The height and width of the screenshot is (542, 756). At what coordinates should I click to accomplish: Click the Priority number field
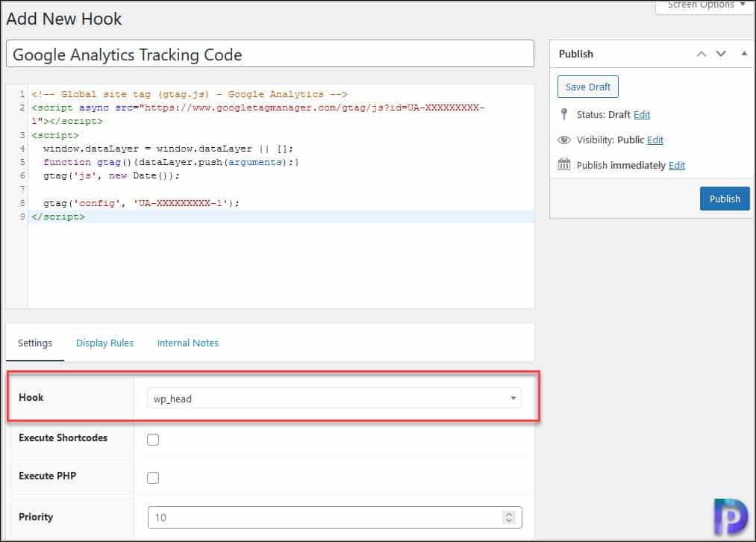[334, 517]
